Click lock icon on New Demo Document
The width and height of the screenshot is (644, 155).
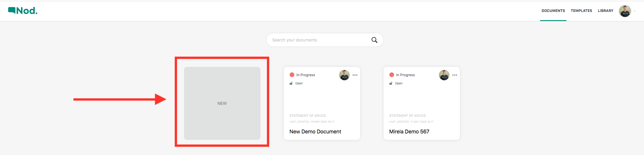coord(291,83)
